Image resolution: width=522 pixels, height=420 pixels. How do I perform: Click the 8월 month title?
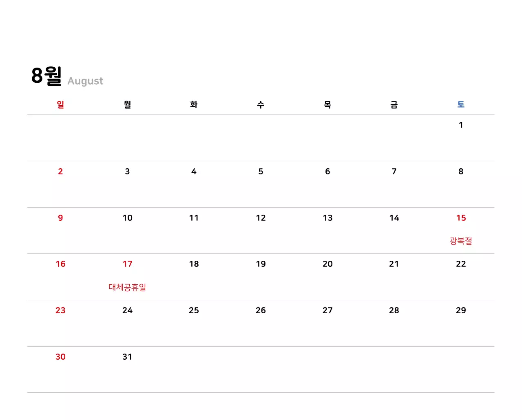point(46,76)
